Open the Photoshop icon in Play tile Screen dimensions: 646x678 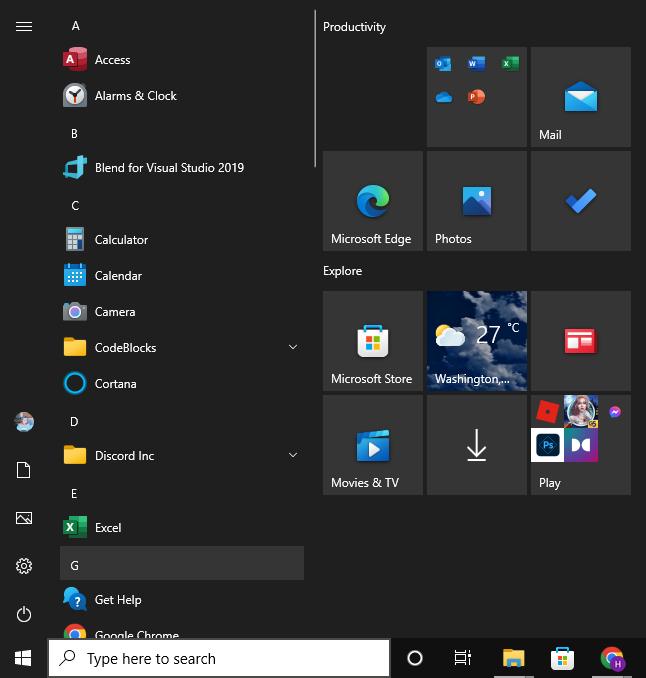pyautogui.click(x=547, y=445)
